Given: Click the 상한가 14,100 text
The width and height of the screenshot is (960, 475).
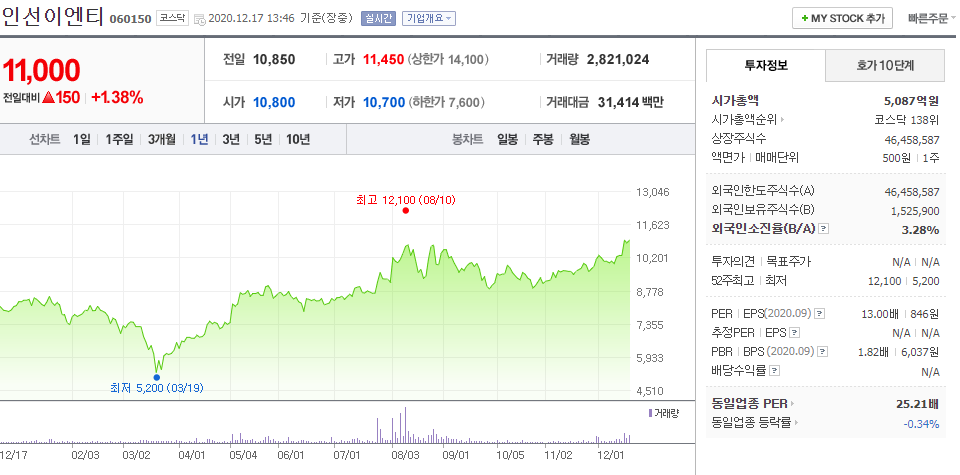Looking at the screenshot, I should pyautogui.click(x=448, y=60).
